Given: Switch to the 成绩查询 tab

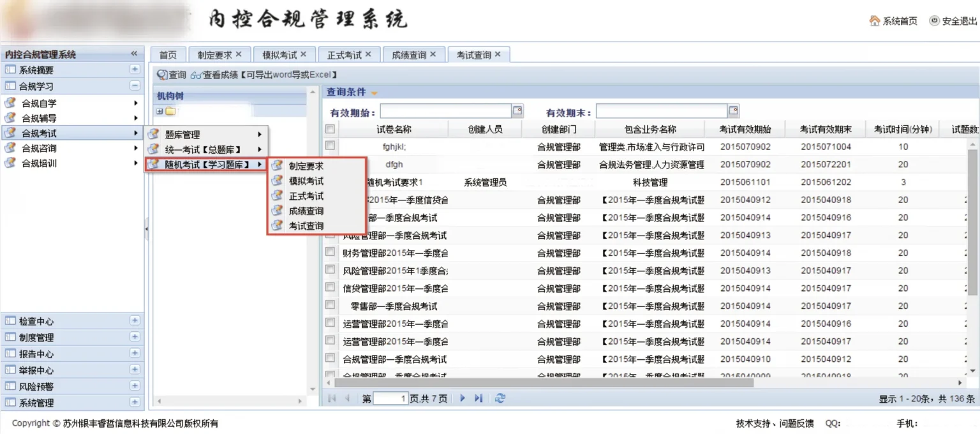Looking at the screenshot, I should coord(408,55).
